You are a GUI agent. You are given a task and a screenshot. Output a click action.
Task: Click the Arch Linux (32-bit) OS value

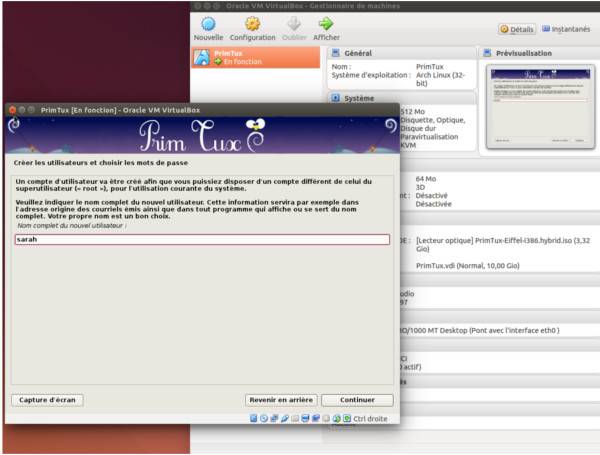(440, 79)
